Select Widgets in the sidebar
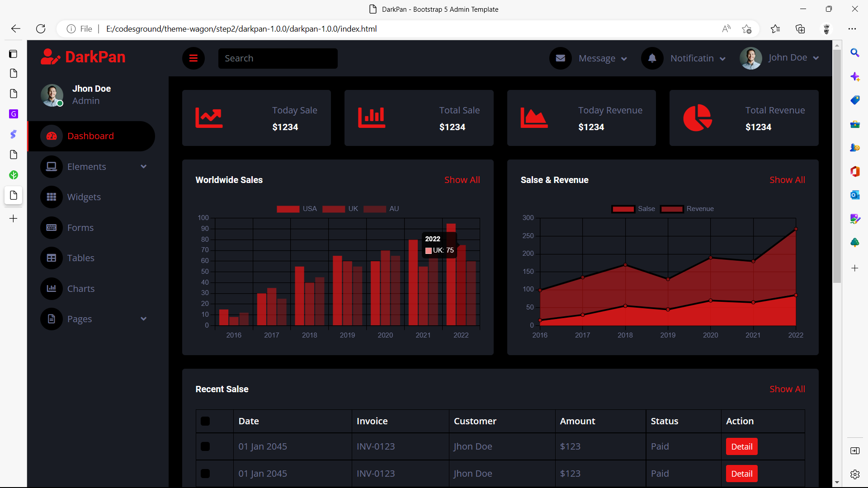 (x=91, y=197)
